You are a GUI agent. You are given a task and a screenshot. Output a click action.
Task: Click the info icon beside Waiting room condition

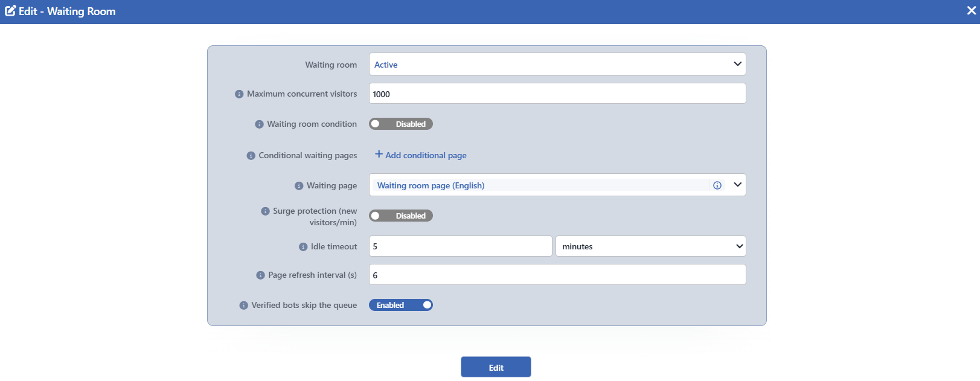[259, 124]
